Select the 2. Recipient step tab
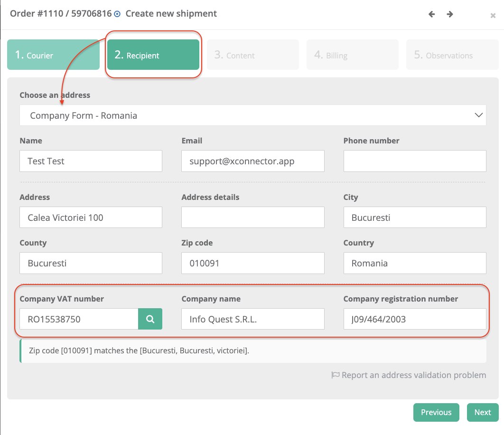This screenshot has width=504, height=435. (x=153, y=55)
